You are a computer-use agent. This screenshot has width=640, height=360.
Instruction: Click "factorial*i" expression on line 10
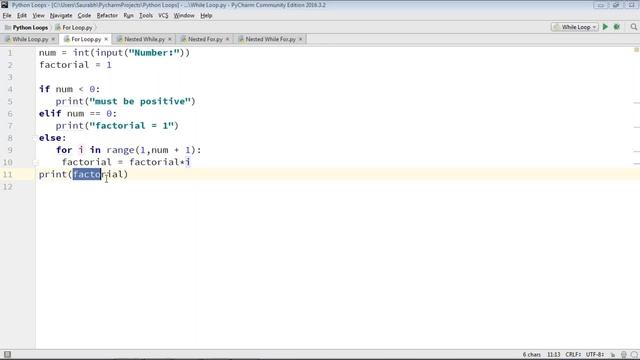pos(160,162)
